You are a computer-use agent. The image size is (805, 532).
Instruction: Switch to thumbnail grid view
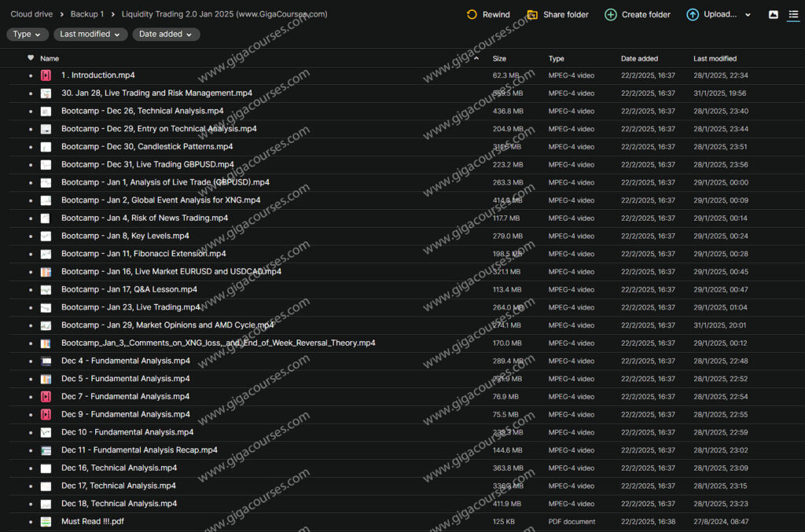pos(774,14)
